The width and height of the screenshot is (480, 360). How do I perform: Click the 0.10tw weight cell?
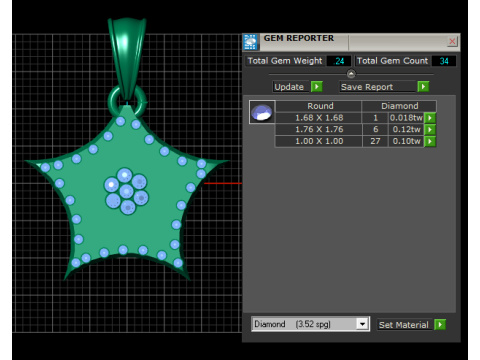[406, 141]
